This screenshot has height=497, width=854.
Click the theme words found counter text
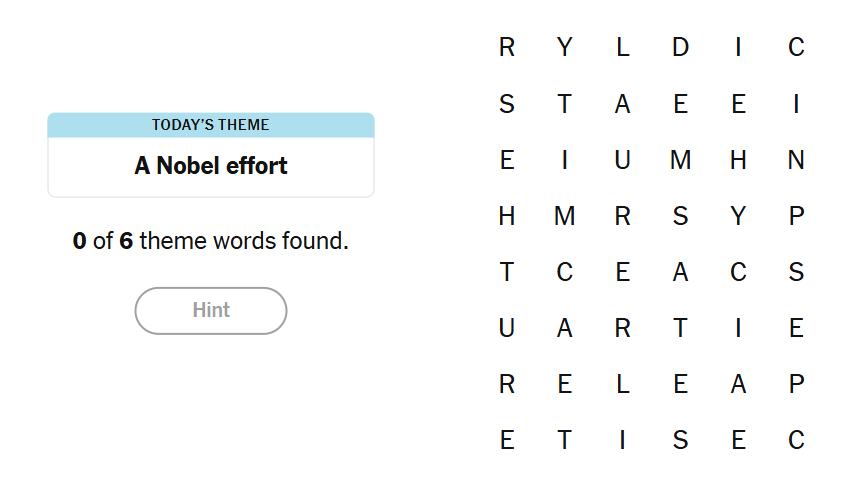click(x=211, y=241)
